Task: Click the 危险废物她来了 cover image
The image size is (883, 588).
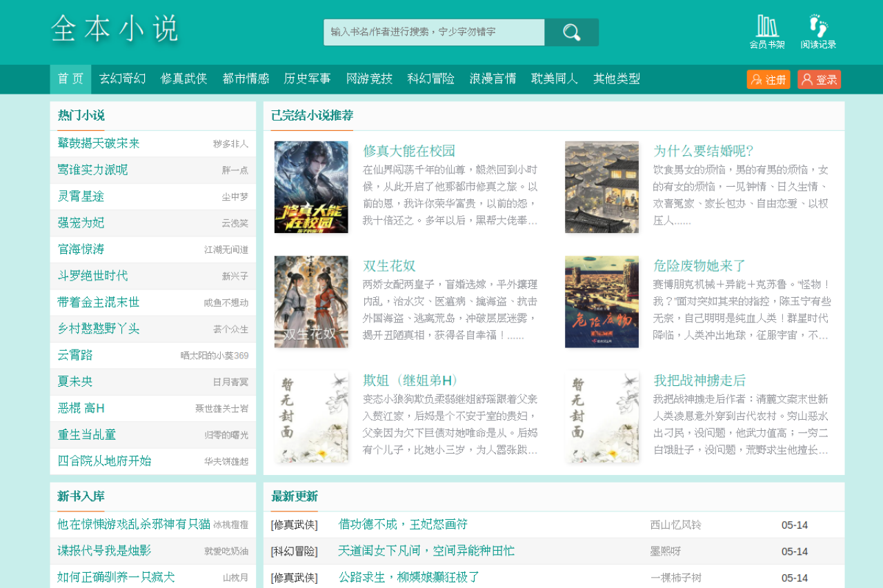Action: (x=602, y=302)
